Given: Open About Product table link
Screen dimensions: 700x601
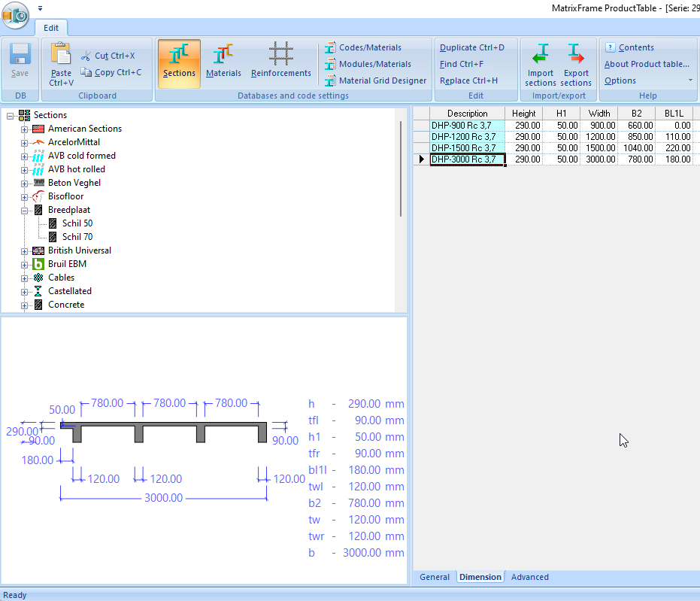Looking at the screenshot, I should point(647,64).
